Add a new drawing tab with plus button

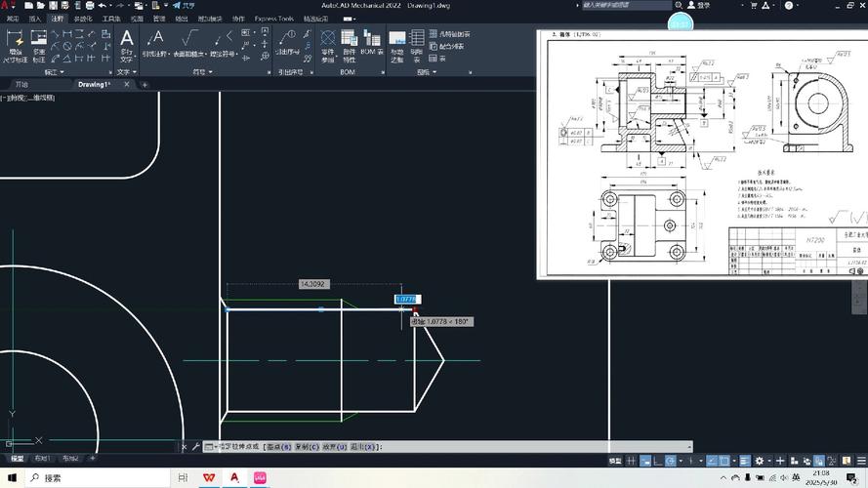coord(145,85)
